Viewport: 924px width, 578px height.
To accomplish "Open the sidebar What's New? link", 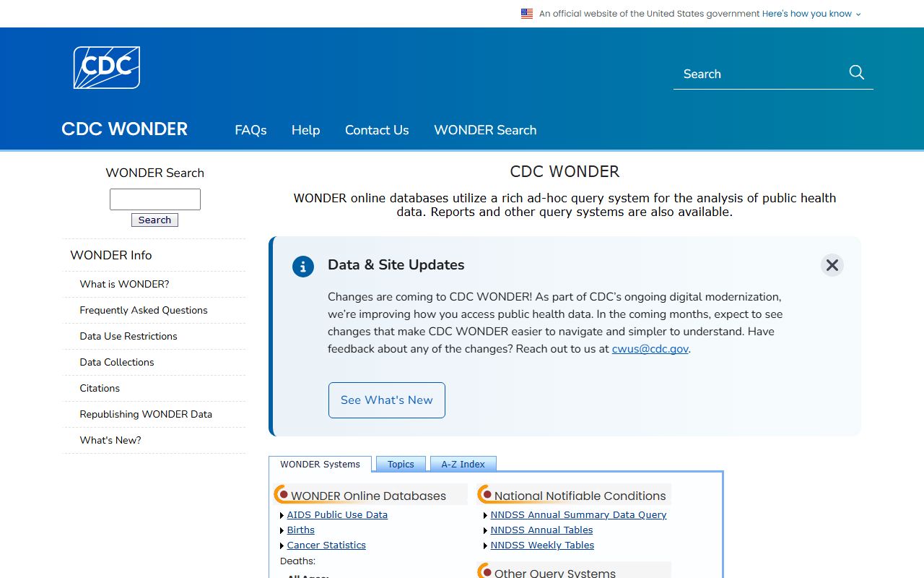I will point(110,440).
